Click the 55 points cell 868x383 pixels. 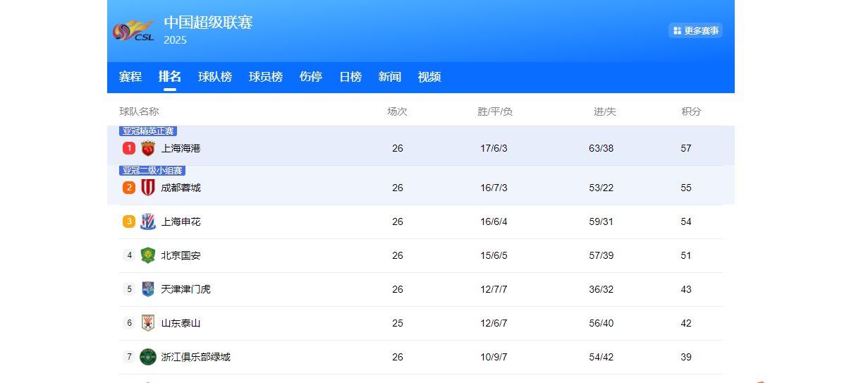[x=686, y=188]
